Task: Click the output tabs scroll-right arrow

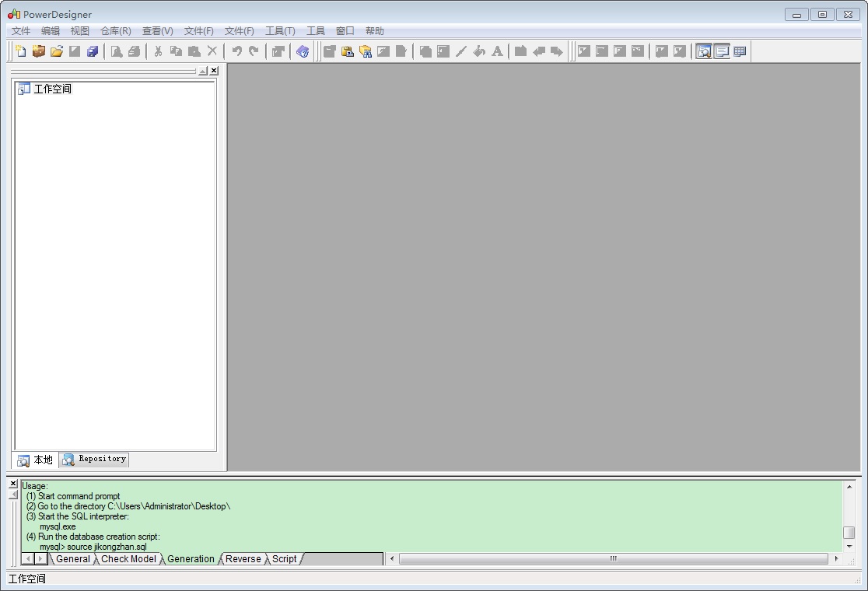Action: point(40,559)
